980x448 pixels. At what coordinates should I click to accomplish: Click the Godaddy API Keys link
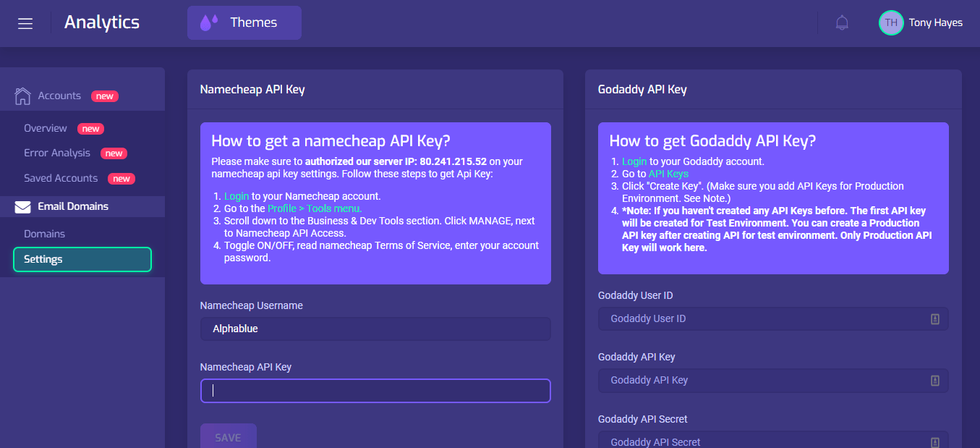tap(668, 174)
